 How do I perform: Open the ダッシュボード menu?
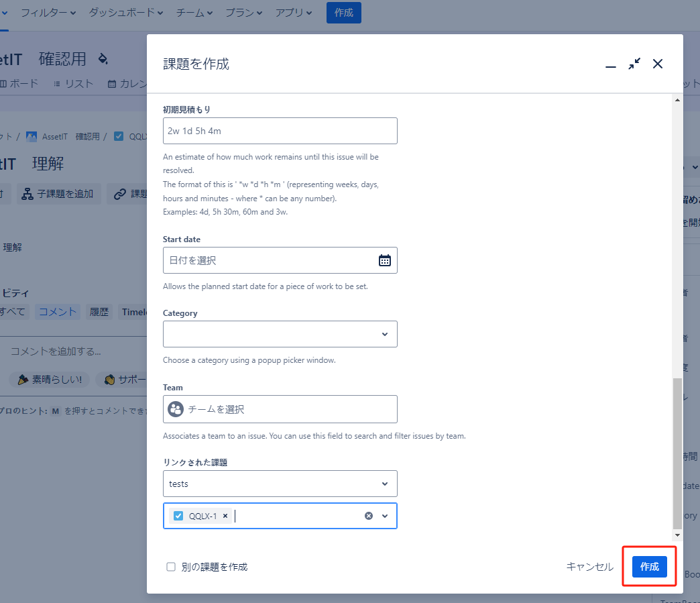click(126, 13)
